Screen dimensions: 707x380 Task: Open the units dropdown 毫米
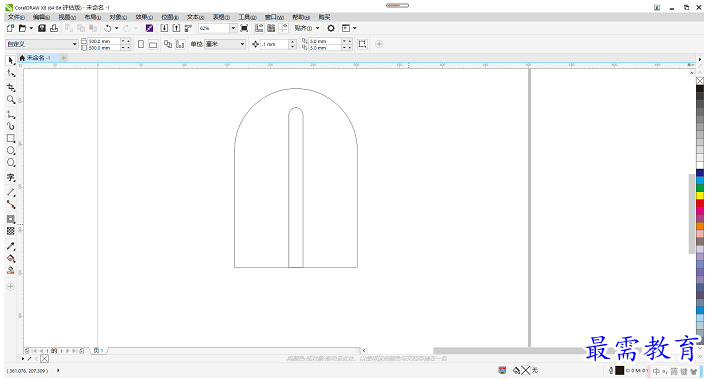click(x=242, y=44)
